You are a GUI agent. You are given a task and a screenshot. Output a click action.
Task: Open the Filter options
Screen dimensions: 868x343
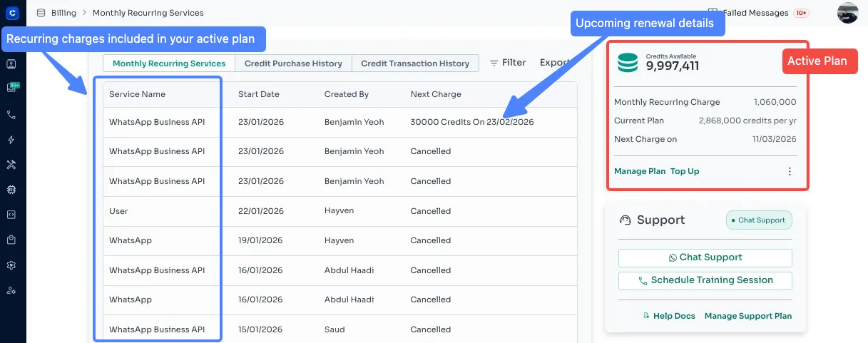(x=507, y=63)
